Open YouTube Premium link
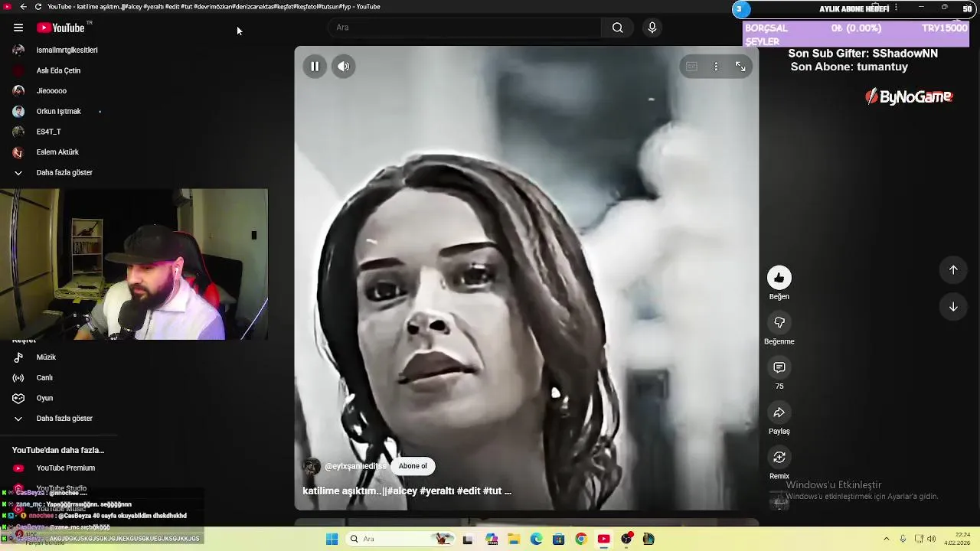980x551 pixels. click(65, 468)
